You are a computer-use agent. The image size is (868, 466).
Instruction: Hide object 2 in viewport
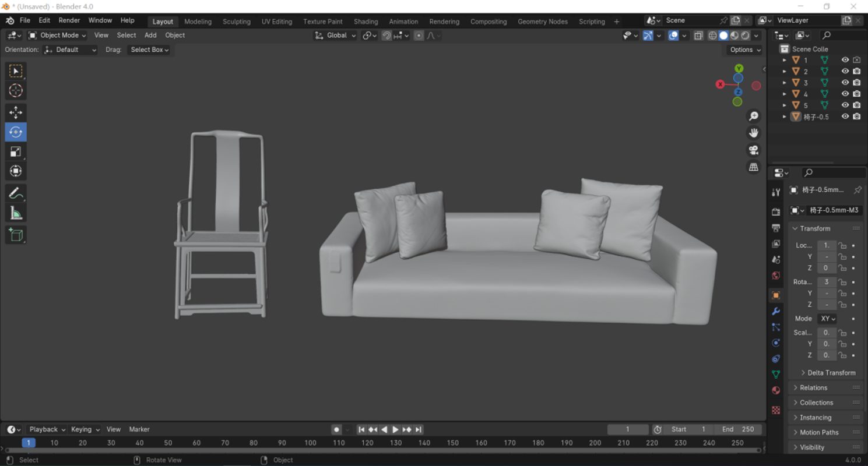pyautogui.click(x=845, y=71)
